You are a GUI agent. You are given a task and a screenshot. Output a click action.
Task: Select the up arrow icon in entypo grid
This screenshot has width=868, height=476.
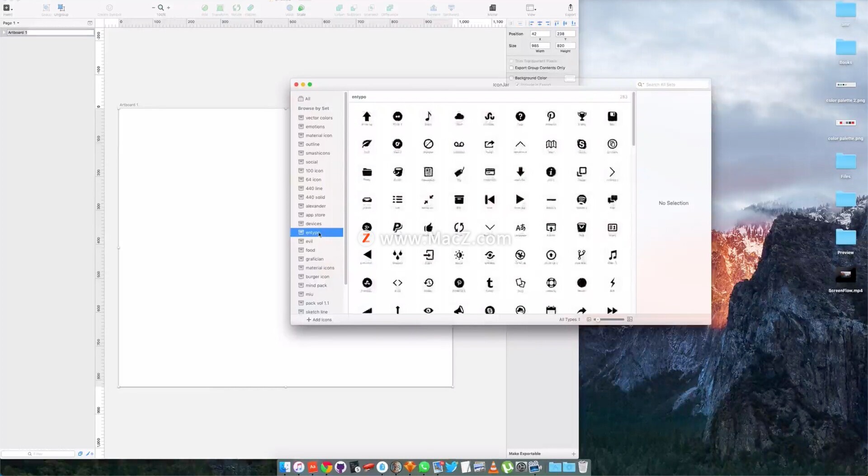click(x=367, y=116)
